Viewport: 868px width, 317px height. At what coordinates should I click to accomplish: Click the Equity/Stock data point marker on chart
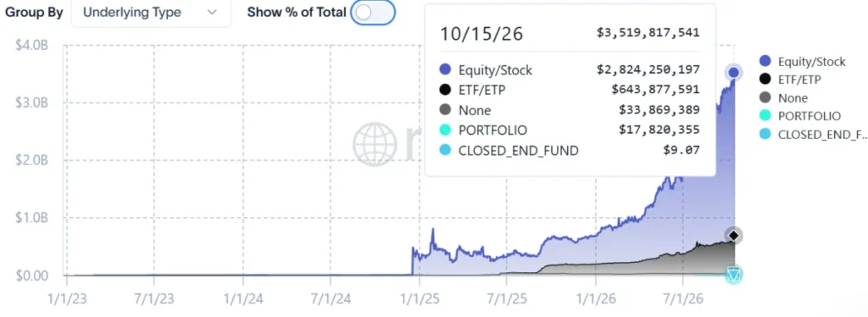pos(734,73)
